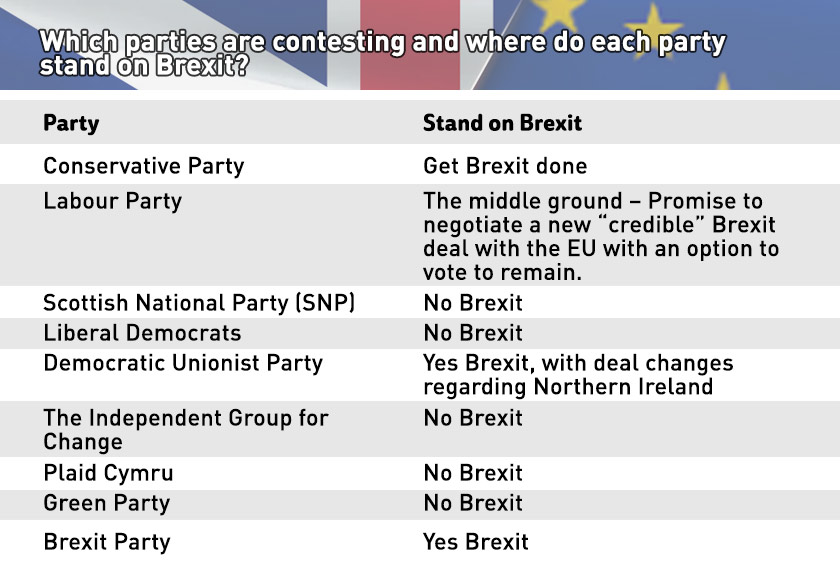Select the Party column header
This screenshot has width=840, height=570.
[x=71, y=124]
